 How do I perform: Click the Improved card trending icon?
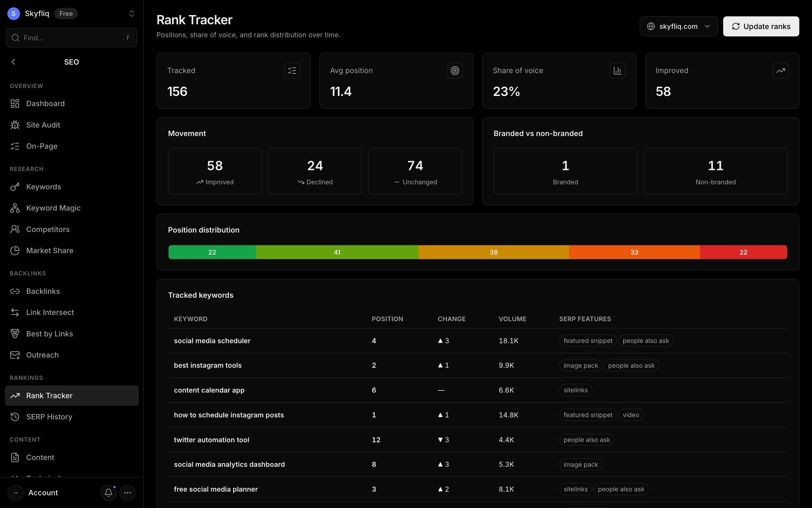(780, 71)
